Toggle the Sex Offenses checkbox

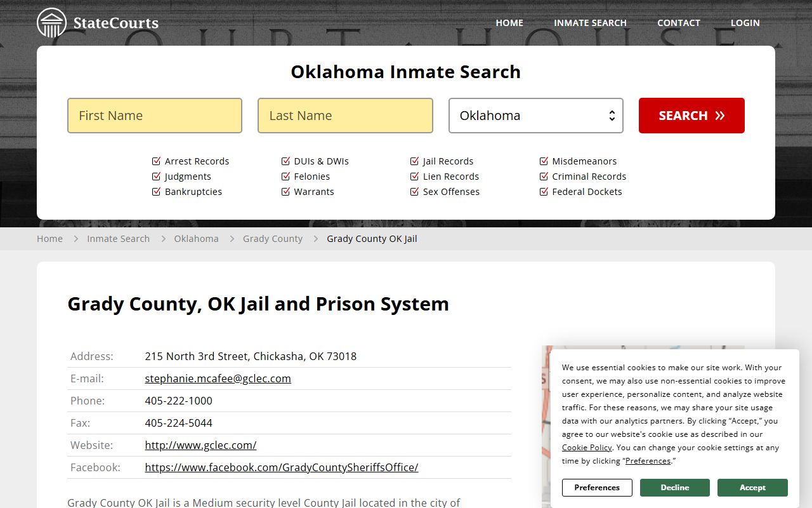click(x=415, y=192)
